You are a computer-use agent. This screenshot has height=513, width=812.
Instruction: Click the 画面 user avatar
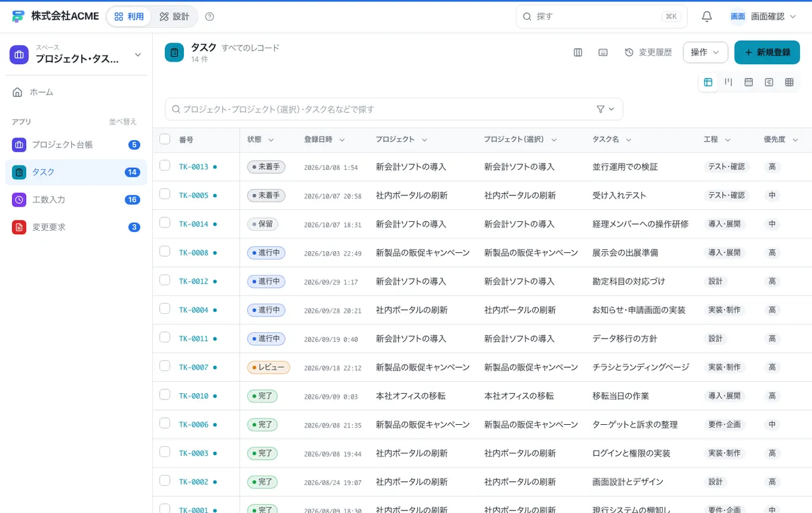click(738, 16)
